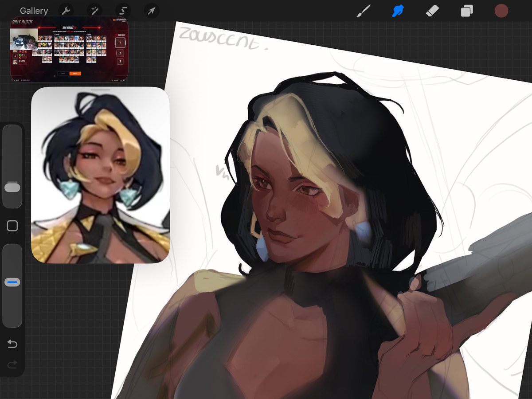Open the Layers panel

click(466, 11)
